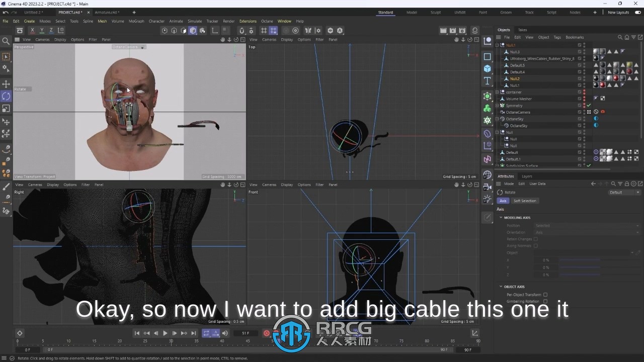Select the Scale tool in left toolbar
This screenshot has width=644, height=362.
coord(6,108)
